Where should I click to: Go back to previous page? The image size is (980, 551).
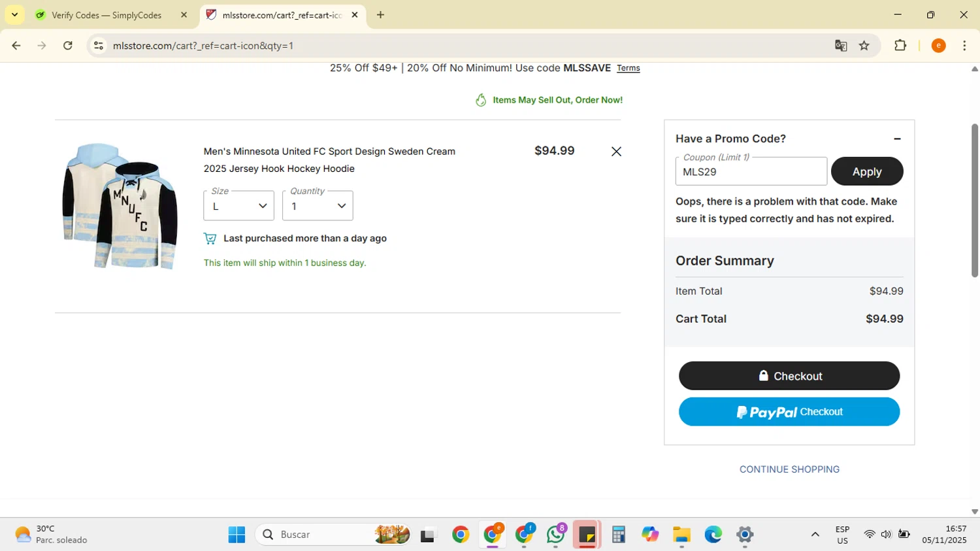coord(16,46)
